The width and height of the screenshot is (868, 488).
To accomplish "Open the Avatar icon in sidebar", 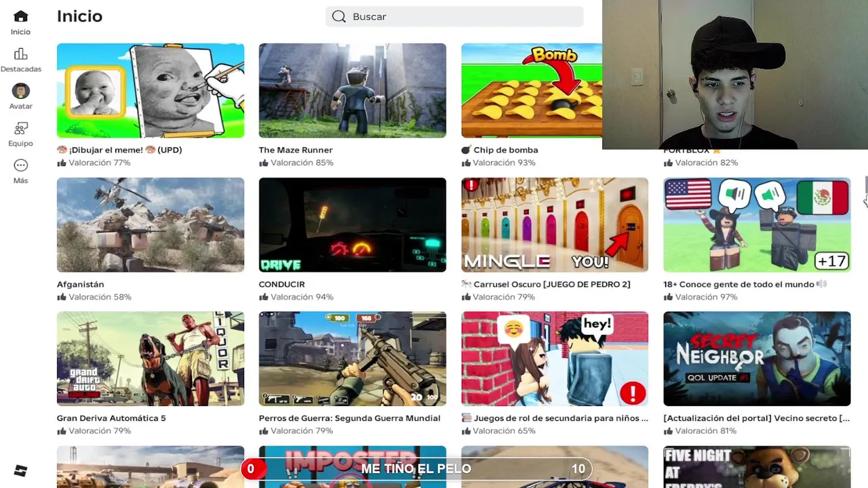I will click(x=20, y=91).
